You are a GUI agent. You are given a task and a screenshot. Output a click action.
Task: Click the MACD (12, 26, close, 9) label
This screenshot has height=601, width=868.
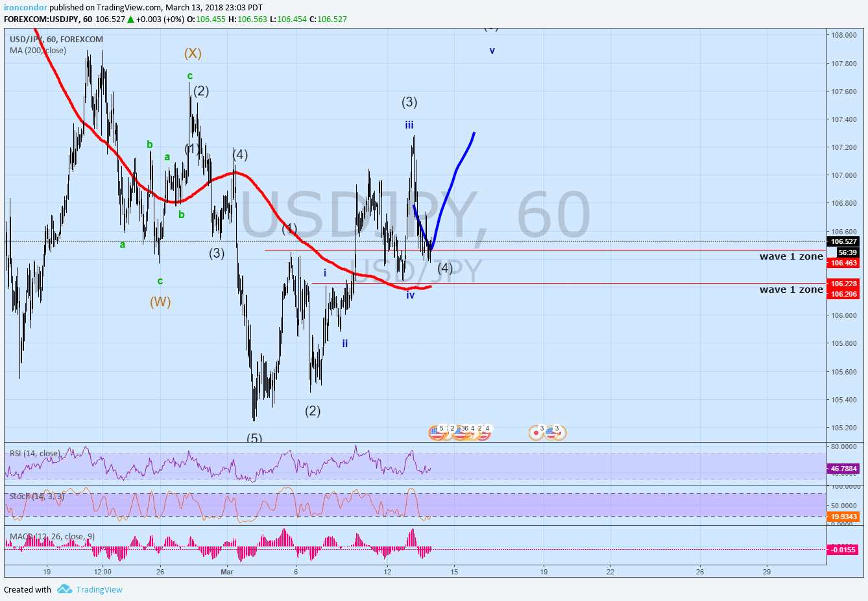52,536
